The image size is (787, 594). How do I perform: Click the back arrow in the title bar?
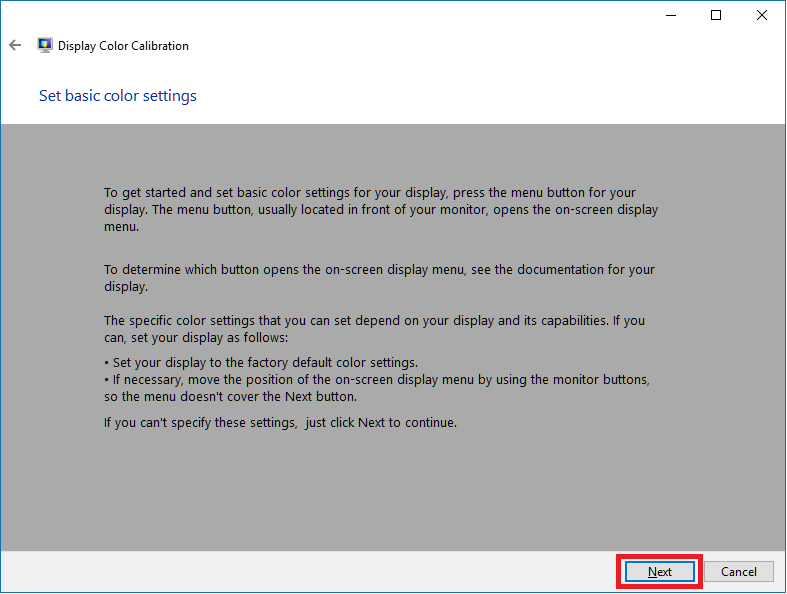pyautogui.click(x=15, y=45)
